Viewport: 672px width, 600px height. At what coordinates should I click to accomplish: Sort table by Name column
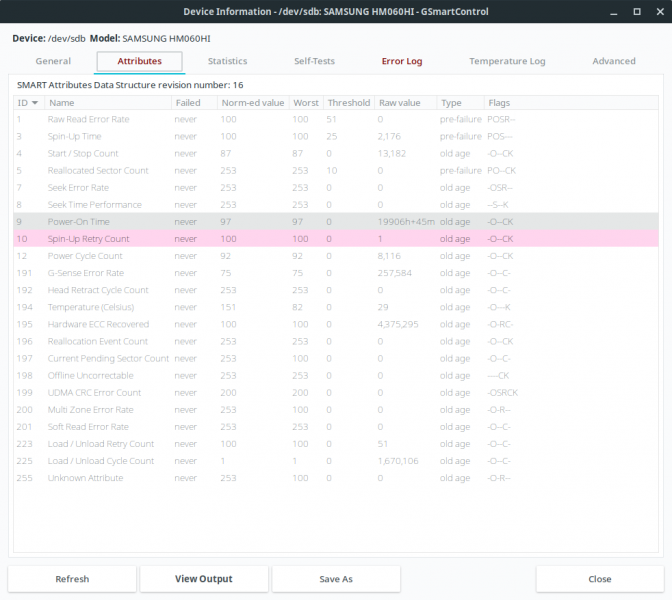[x=108, y=103]
